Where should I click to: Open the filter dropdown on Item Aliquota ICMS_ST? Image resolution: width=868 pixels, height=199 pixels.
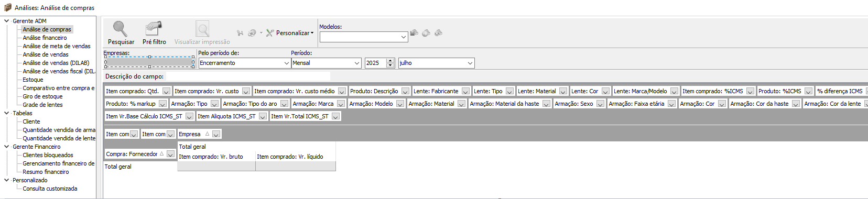point(263,116)
